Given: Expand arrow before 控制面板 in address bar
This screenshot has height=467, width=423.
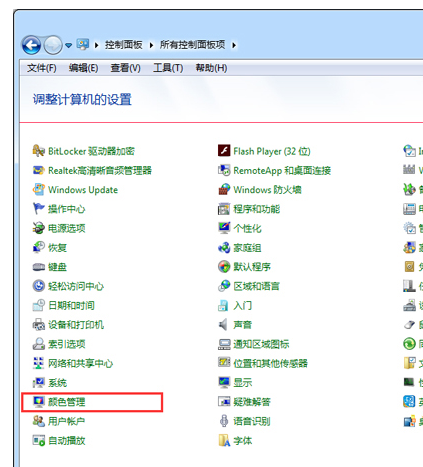Looking at the screenshot, I should (97, 45).
